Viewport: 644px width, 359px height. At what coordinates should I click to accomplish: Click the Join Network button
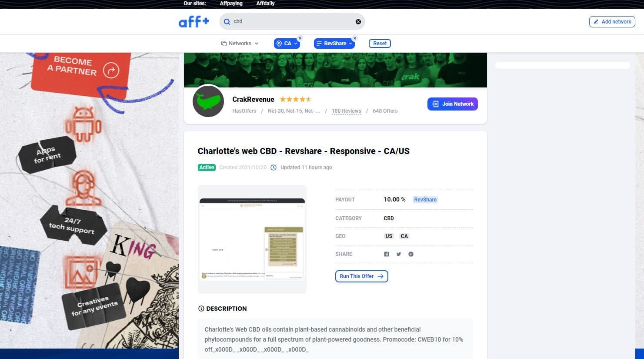[x=453, y=104]
